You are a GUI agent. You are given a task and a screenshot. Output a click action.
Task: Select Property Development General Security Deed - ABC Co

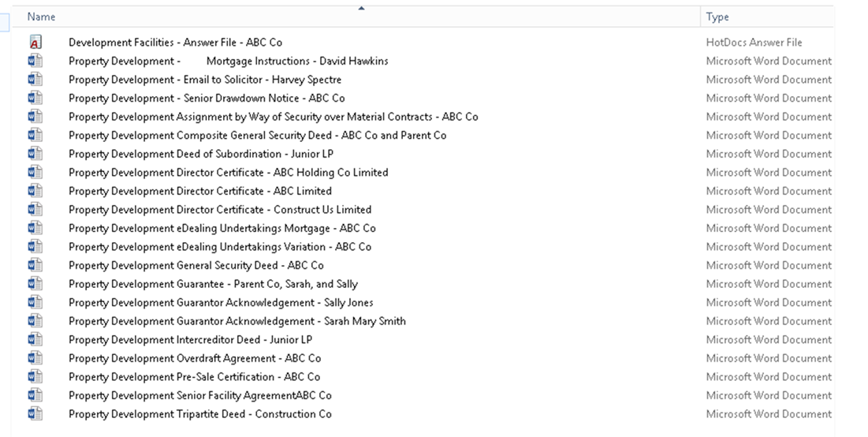[196, 265]
